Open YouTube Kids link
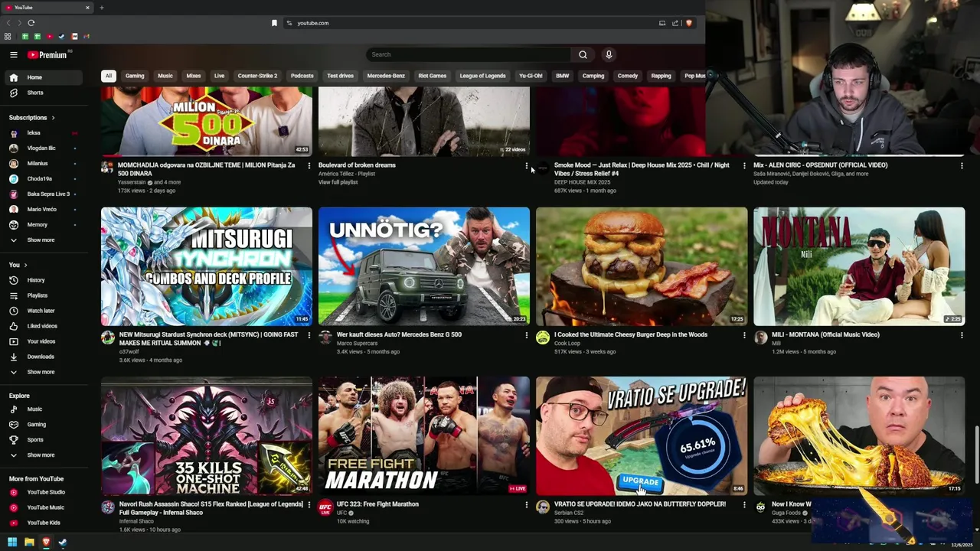980x551 pixels. click(x=43, y=523)
